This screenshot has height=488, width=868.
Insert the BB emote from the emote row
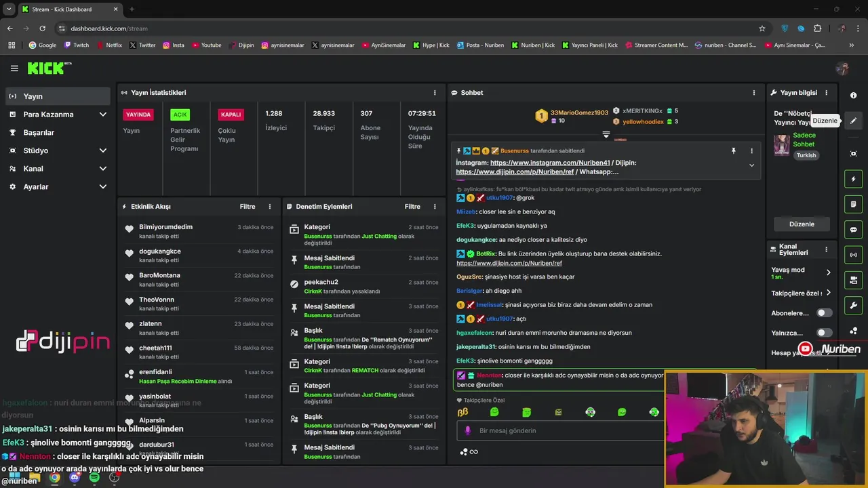click(462, 412)
